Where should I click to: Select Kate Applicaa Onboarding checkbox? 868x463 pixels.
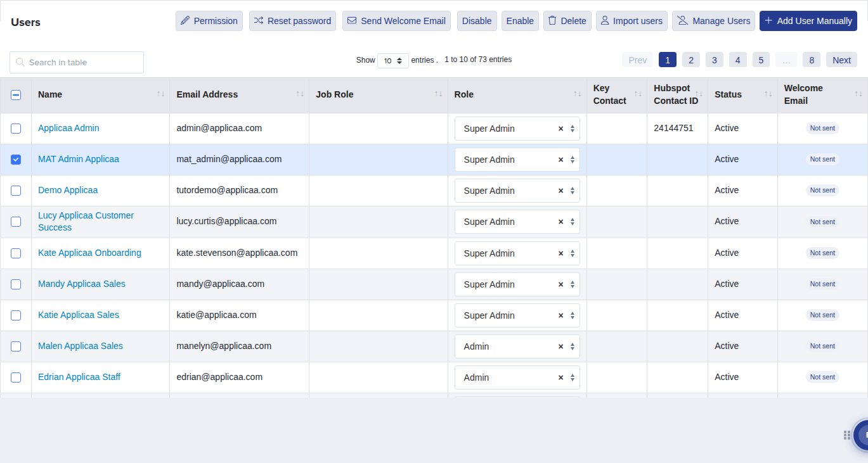click(16, 253)
